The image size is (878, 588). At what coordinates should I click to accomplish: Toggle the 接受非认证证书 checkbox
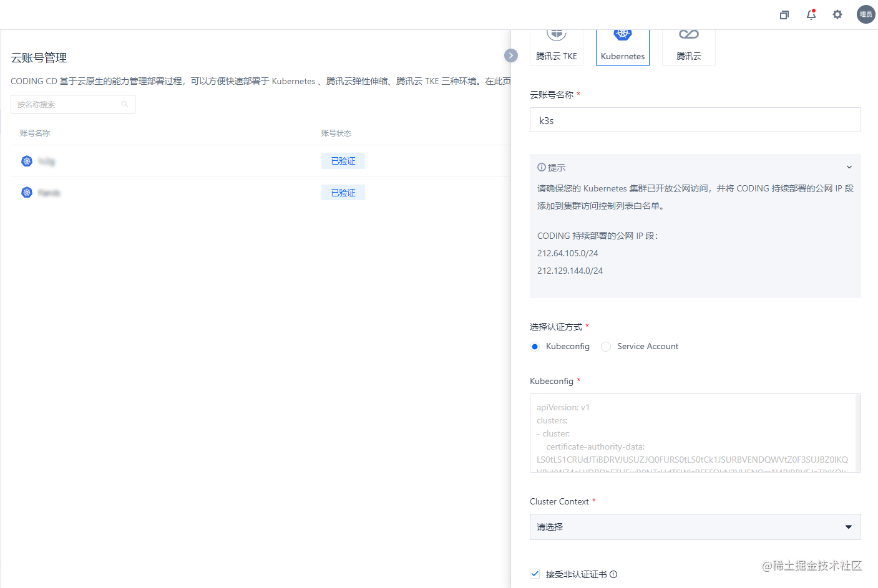click(x=535, y=574)
